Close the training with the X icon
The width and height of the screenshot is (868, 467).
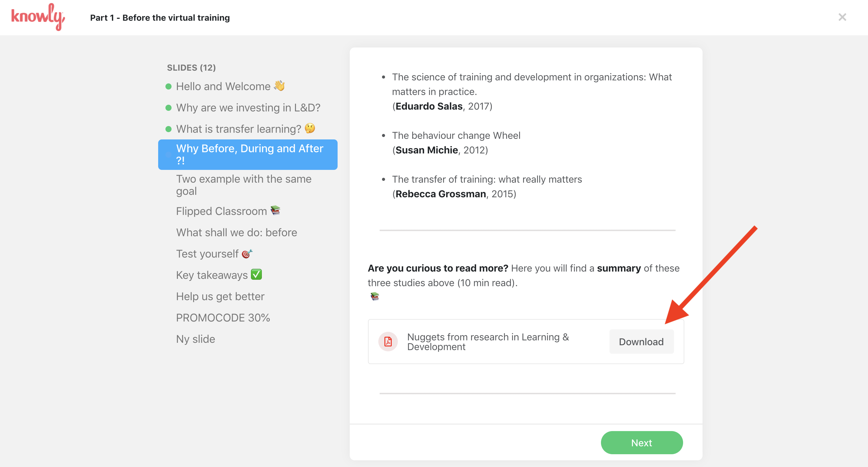(x=842, y=17)
